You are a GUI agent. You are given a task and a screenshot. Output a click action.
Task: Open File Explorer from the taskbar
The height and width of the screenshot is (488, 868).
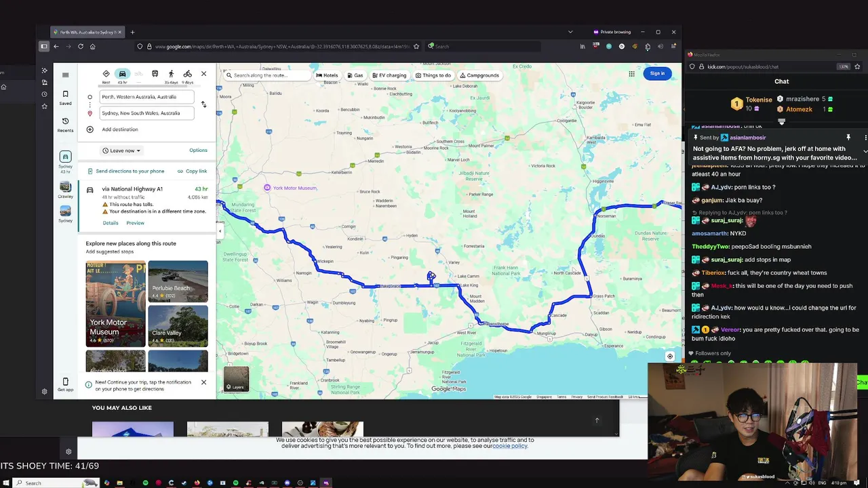point(119,483)
